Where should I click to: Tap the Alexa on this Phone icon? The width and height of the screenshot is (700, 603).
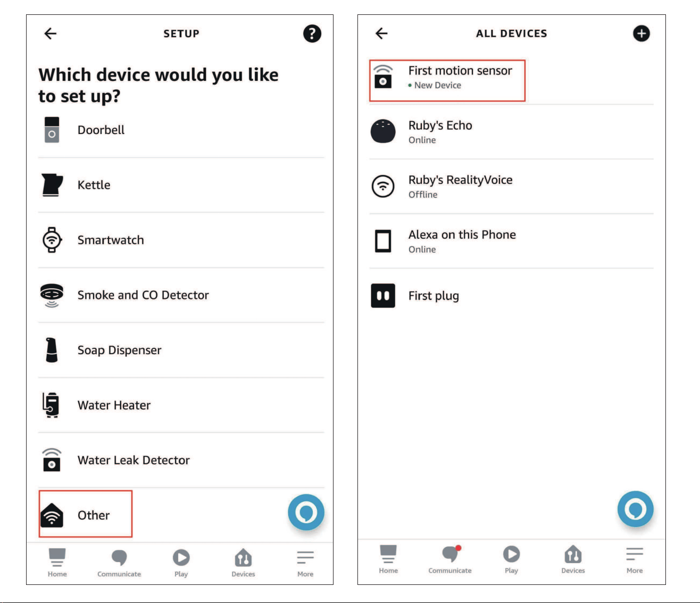click(x=383, y=241)
